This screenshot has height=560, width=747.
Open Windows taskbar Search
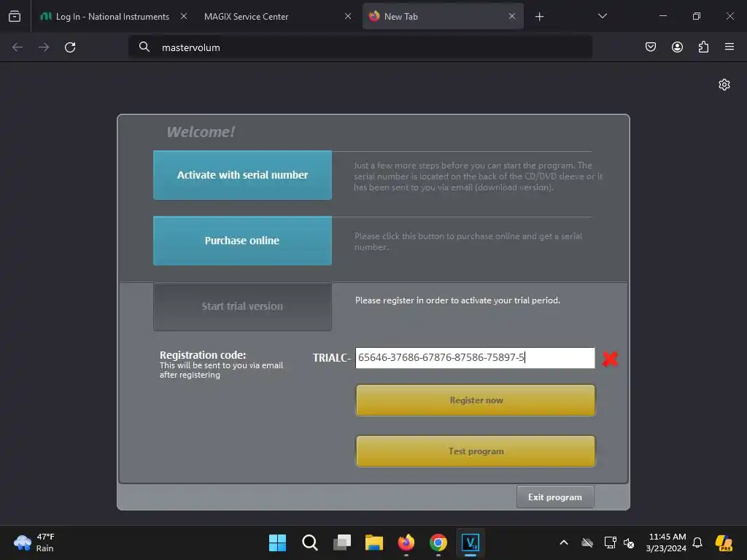[309, 542]
